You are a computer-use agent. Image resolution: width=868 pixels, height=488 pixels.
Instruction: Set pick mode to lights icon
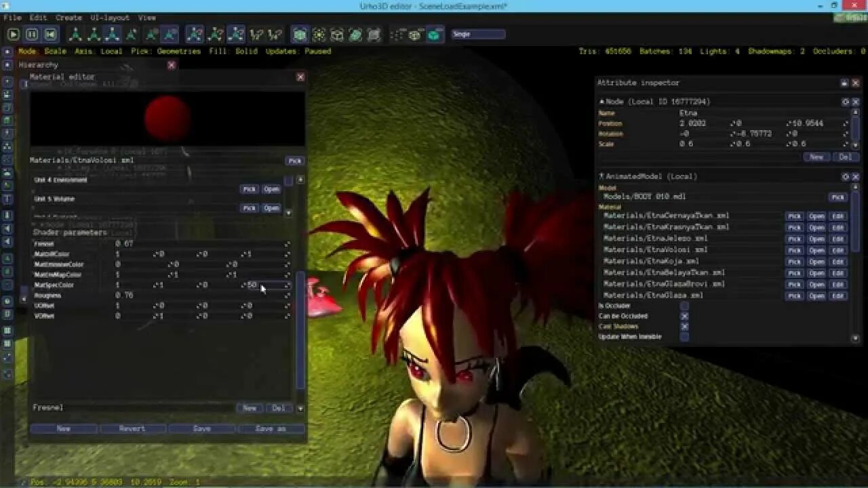click(318, 34)
